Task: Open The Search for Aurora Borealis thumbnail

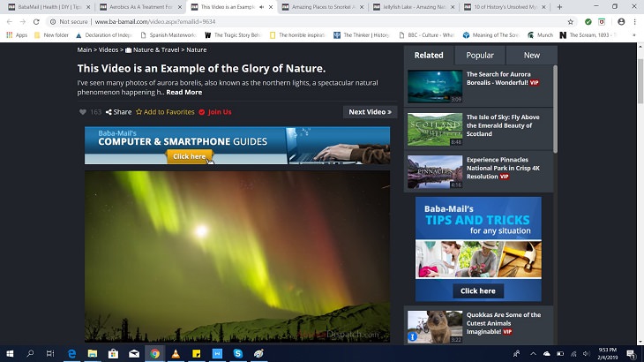Action: [435, 87]
